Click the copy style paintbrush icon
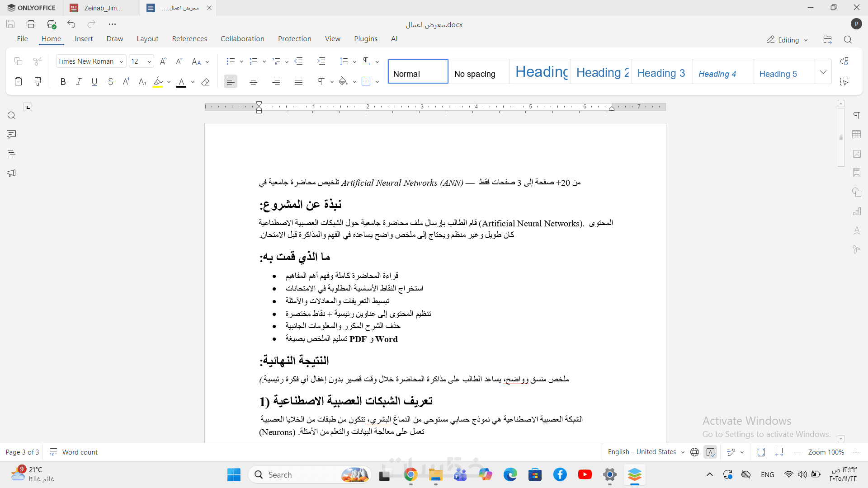The width and height of the screenshot is (868, 488). click(38, 82)
